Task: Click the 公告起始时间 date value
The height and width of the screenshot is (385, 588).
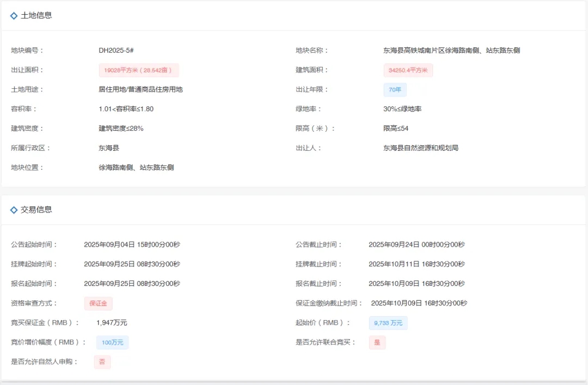Action: pyautogui.click(x=132, y=245)
